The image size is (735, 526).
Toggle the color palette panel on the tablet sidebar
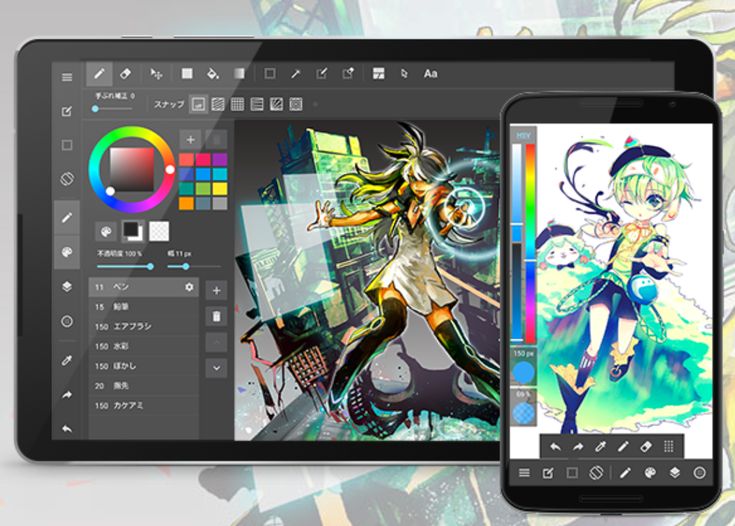(67, 252)
